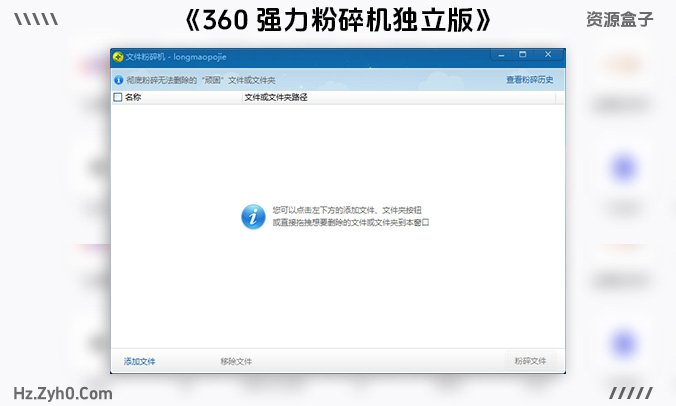Open 查看粉碎历史 link

click(530, 80)
